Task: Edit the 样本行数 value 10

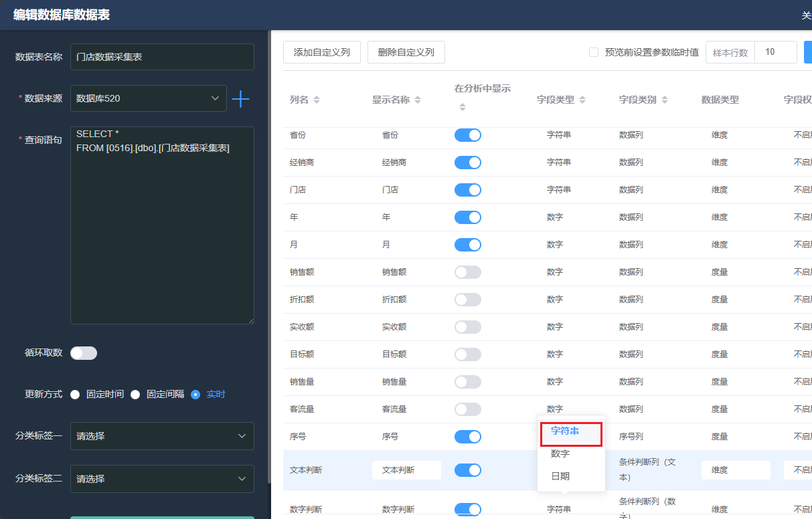Action: tap(776, 52)
